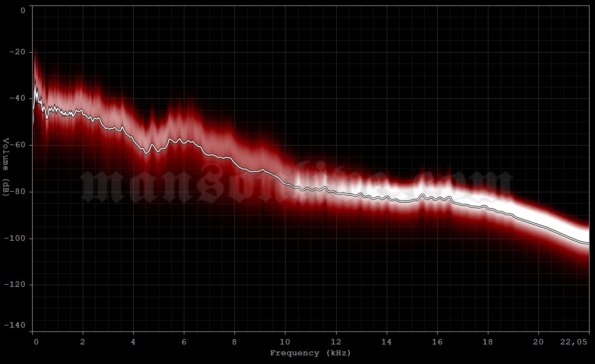This screenshot has height=364, width=595.
Task: Select the -40 dB tick label
Action: tap(17, 99)
